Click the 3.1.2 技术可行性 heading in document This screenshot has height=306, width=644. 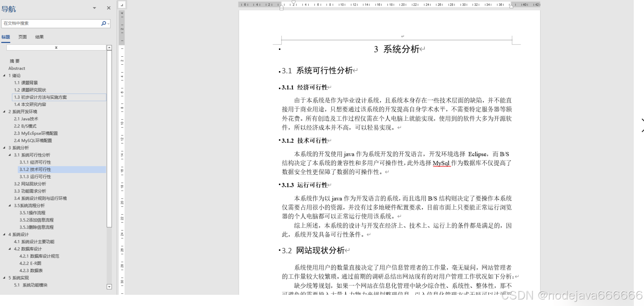click(x=304, y=141)
